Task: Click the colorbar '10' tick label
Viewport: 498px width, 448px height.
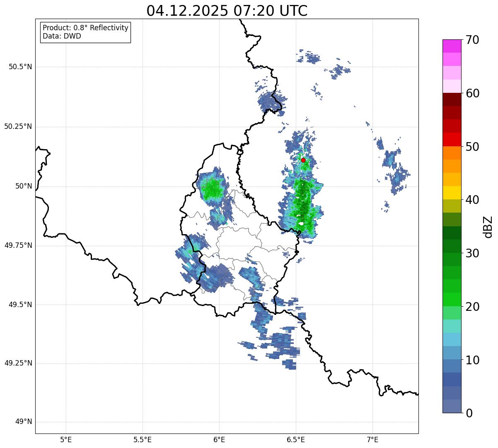Action: coord(472,360)
